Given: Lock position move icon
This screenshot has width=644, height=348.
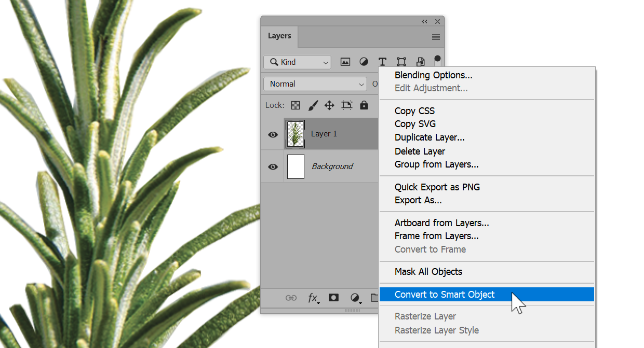Looking at the screenshot, I should click(329, 105).
